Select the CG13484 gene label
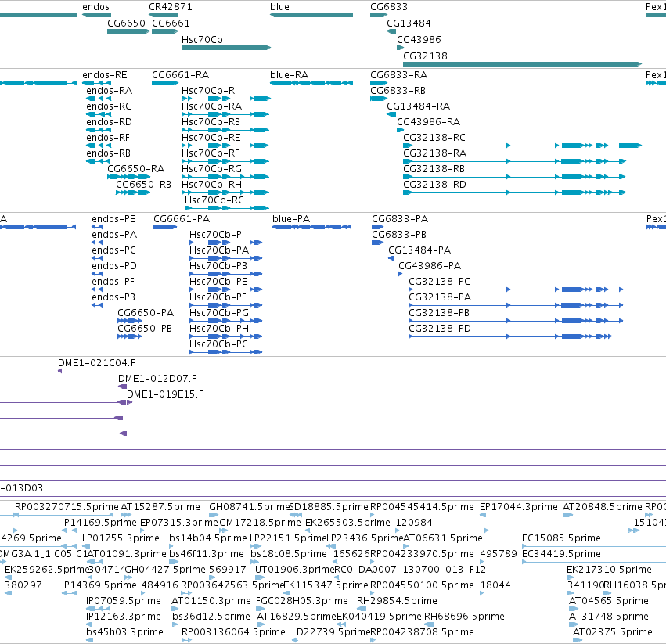The height and width of the screenshot is (644, 666). point(409,23)
